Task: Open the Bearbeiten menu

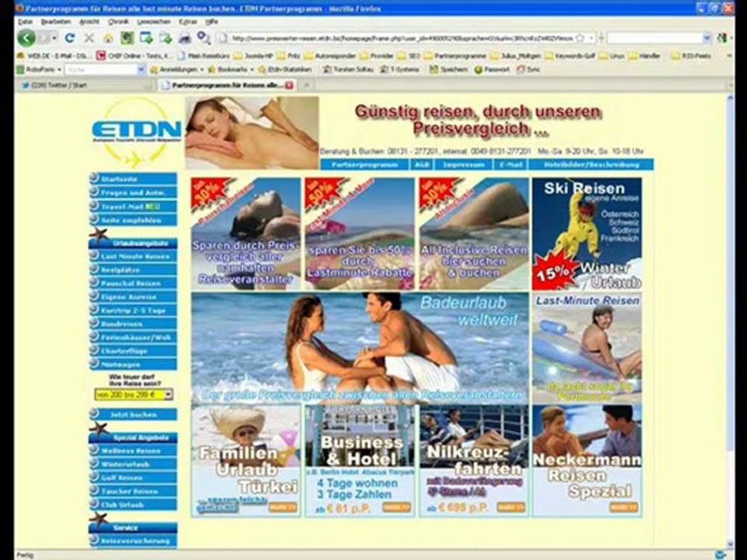Action: pos(56,22)
